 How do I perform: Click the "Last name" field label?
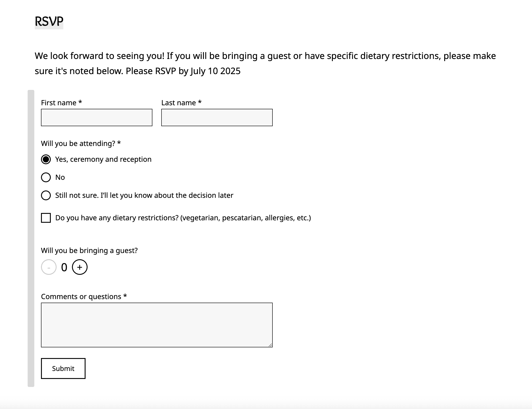[178, 103]
